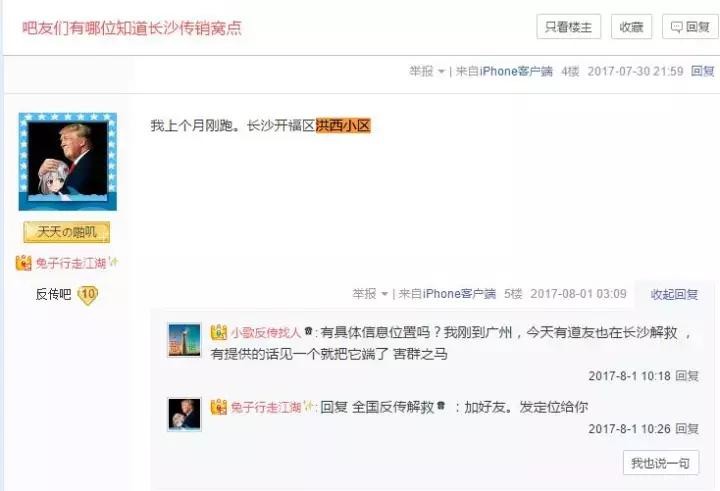Open the 举报 dropdown on the 4楼 post

(x=427, y=71)
